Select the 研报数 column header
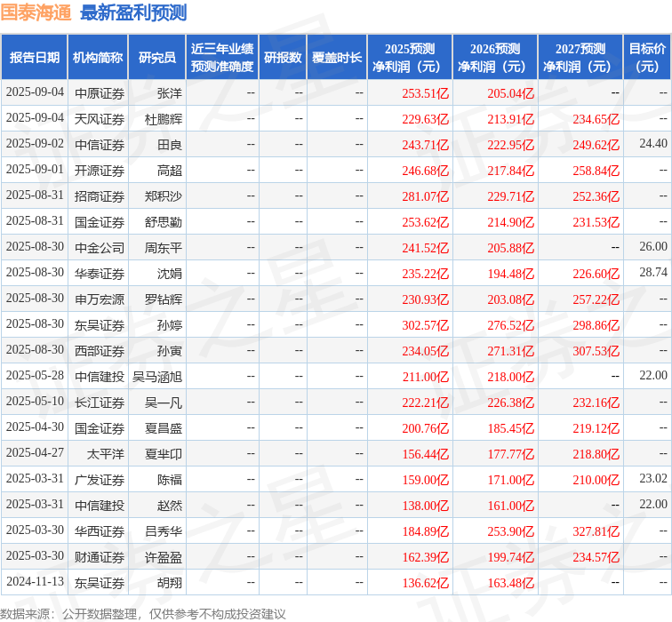This screenshot has width=672, height=622. 283,58
